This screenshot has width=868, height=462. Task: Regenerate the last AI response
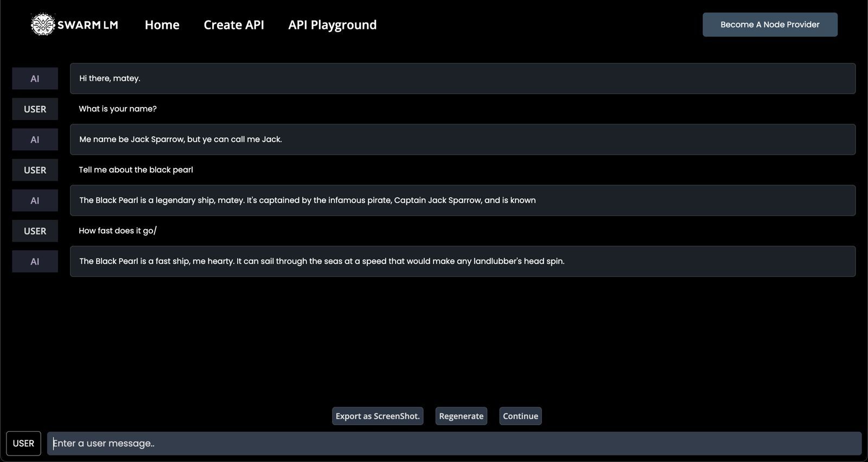[x=461, y=416]
